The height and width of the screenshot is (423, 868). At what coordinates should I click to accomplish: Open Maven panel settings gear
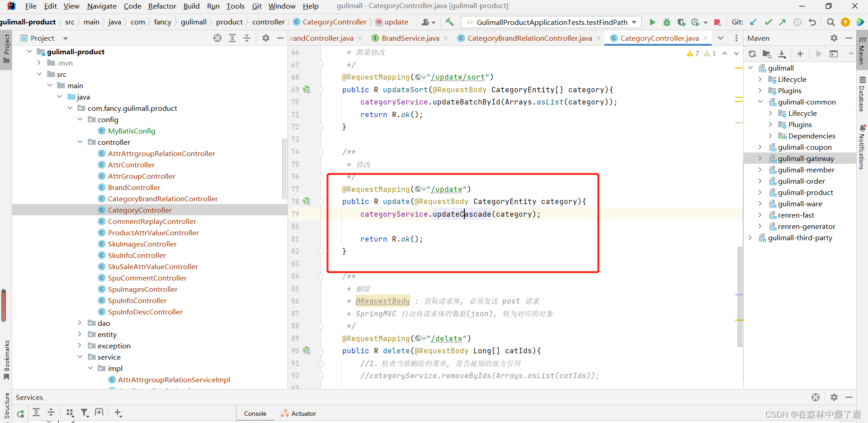point(834,38)
